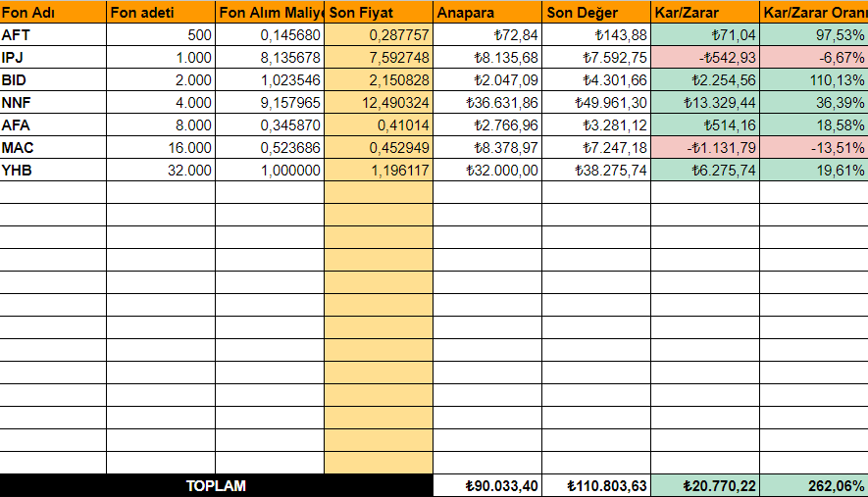
Task: Click the last price cell 2,150828
Action: [379, 80]
